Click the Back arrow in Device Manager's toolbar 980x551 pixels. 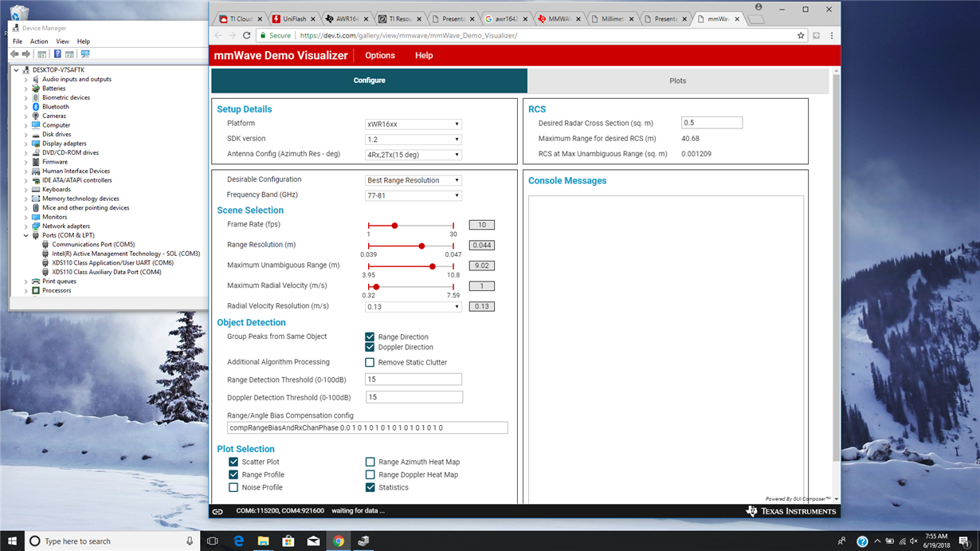point(14,54)
